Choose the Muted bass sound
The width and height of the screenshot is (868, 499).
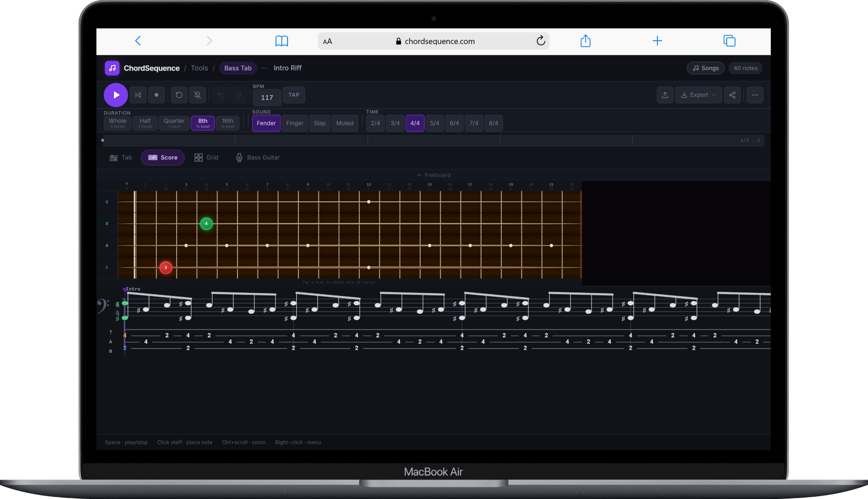click(x=345, y=123)
